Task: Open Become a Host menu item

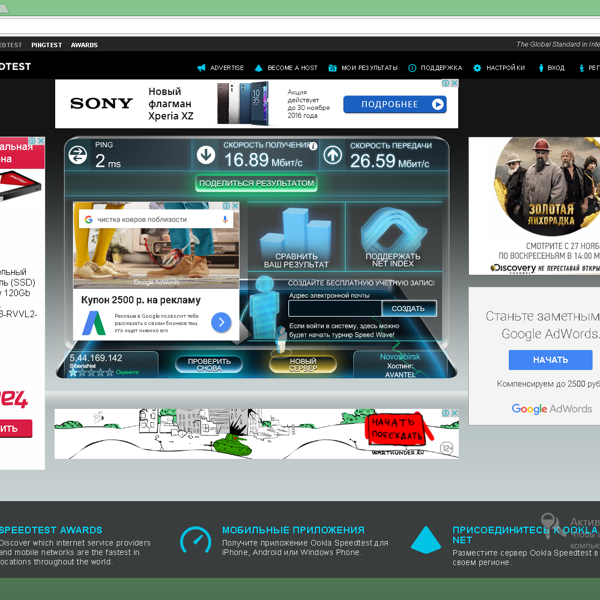Action: click(292, 68)
